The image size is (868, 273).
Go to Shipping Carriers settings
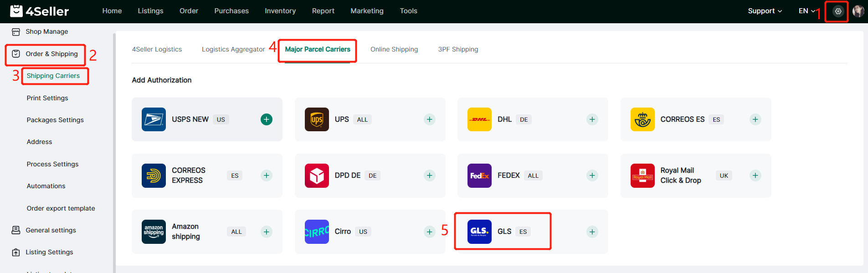pos(53,76)
